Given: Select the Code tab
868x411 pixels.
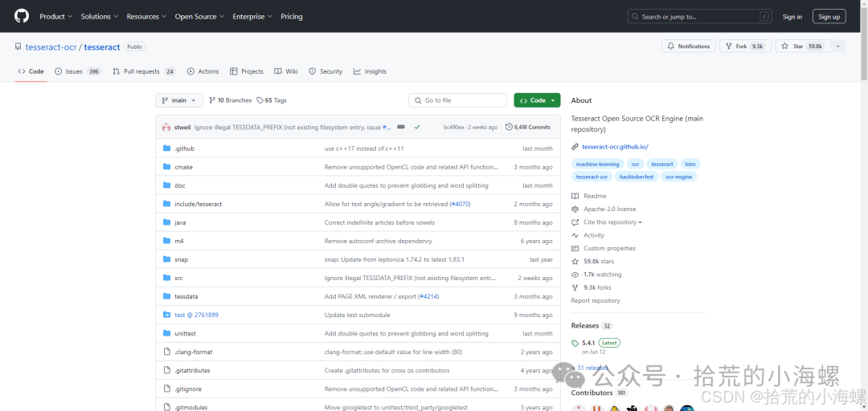Looking at the screenshot, I should point(31,71).
